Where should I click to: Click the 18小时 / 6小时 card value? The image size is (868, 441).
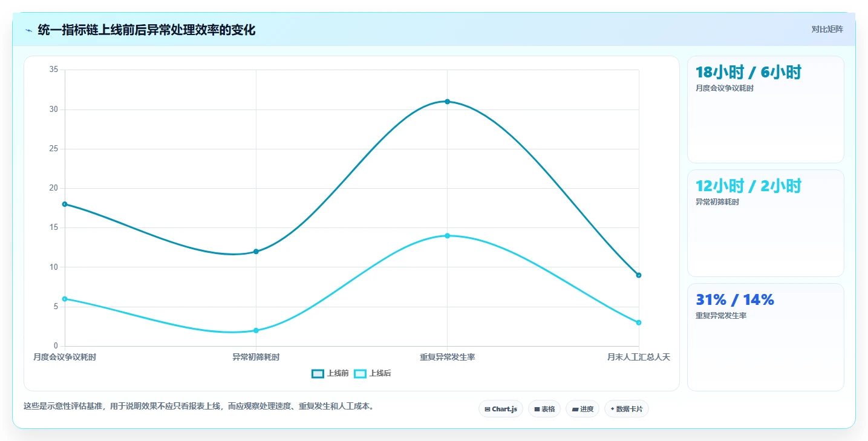[748, 73]
